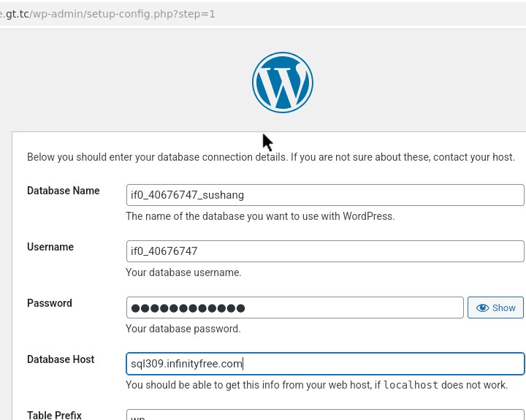Select the Password input field

[x=295, y=308]
